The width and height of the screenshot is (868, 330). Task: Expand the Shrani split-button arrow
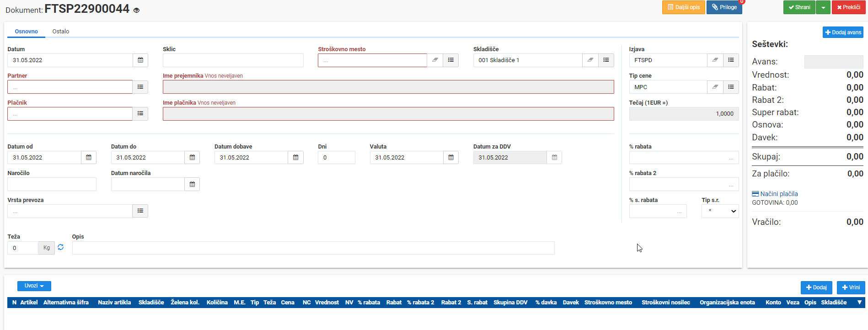[x=823, y=7]
